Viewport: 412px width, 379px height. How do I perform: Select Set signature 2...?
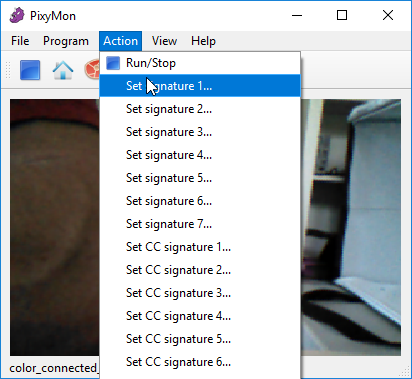200,109
